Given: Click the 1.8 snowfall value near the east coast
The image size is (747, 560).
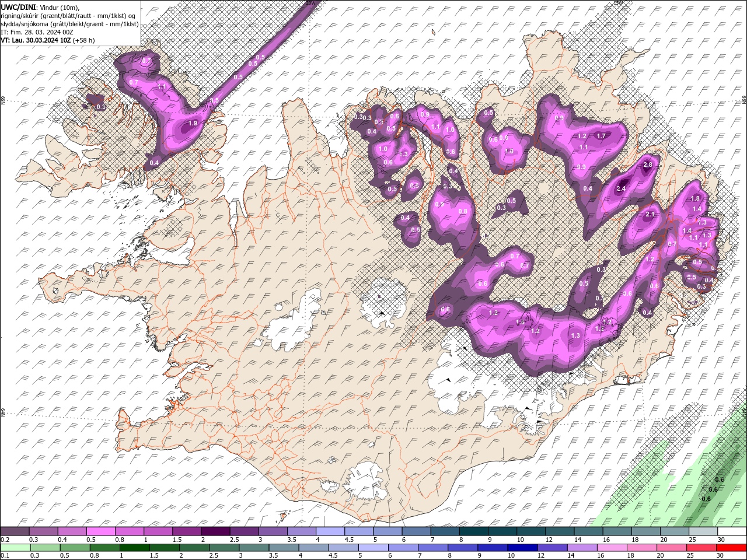Looking at the screenshot, I should pos(696,199).
